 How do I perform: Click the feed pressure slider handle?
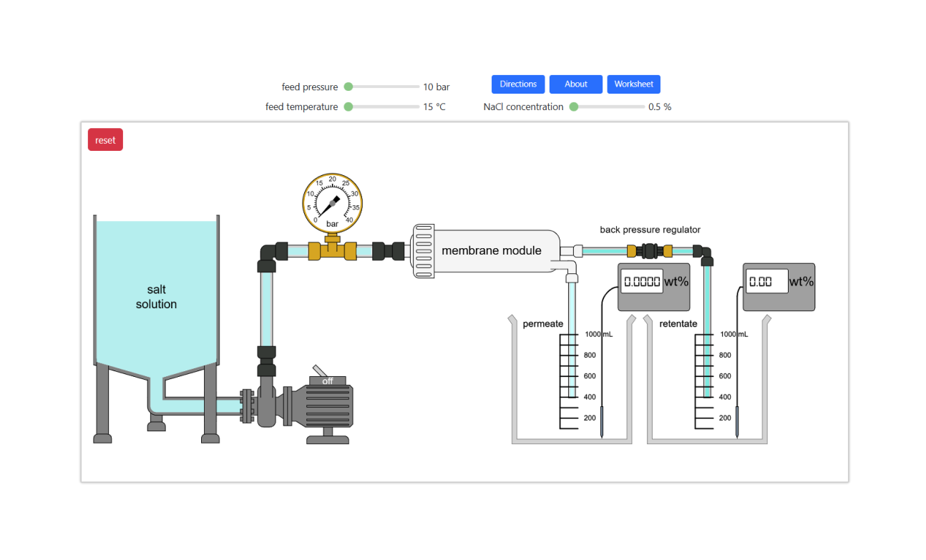point(349,87)
